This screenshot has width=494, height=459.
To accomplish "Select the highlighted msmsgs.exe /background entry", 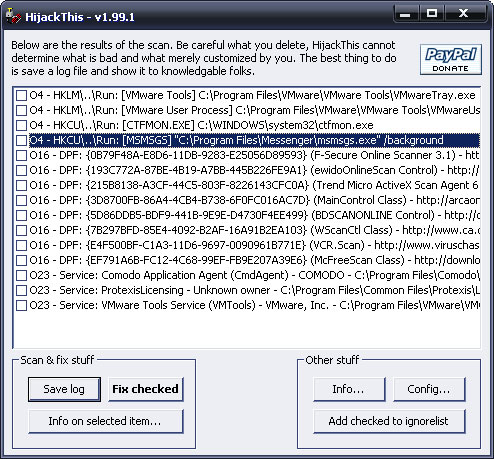I will coord(255,140).
